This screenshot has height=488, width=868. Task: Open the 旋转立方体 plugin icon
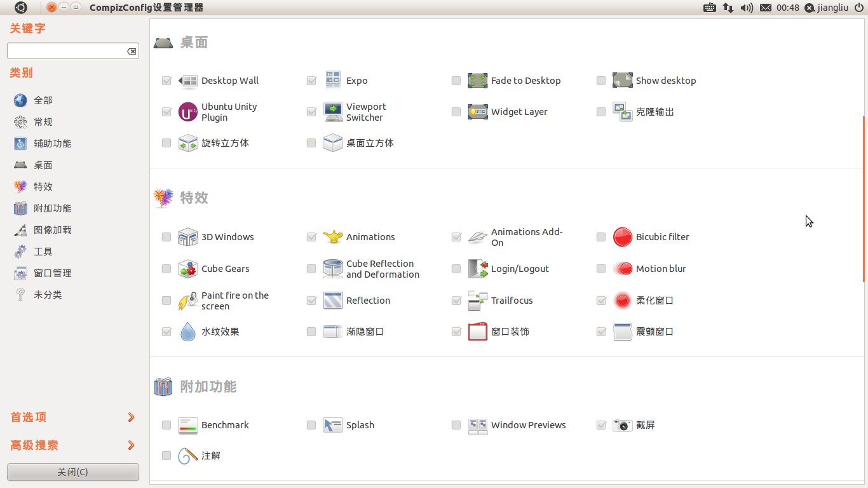(188, 143)
